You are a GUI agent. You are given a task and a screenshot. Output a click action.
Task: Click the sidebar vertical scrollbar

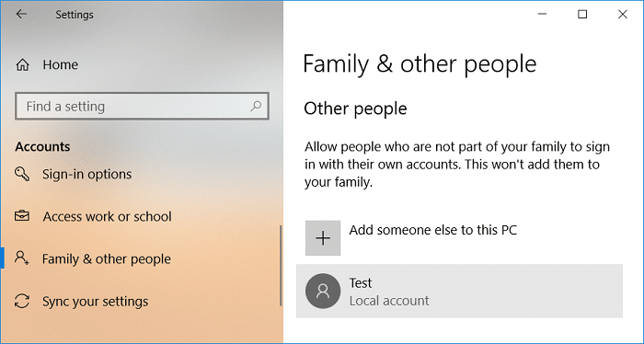281,265
